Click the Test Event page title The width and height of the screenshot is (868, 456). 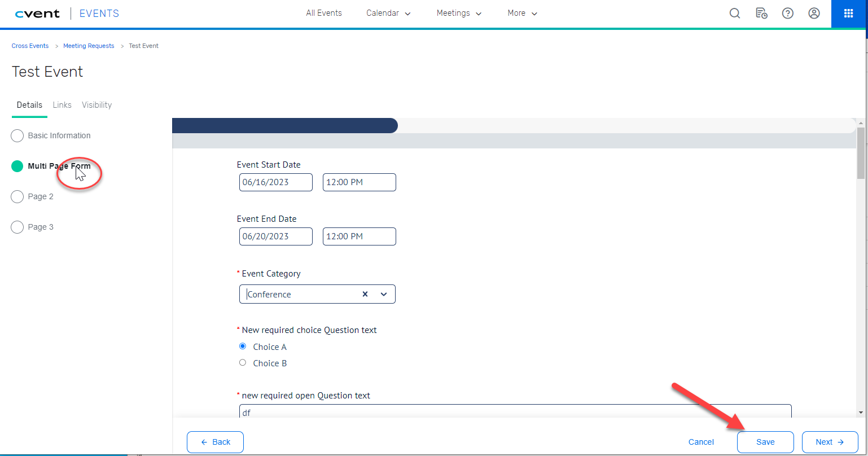47,72
